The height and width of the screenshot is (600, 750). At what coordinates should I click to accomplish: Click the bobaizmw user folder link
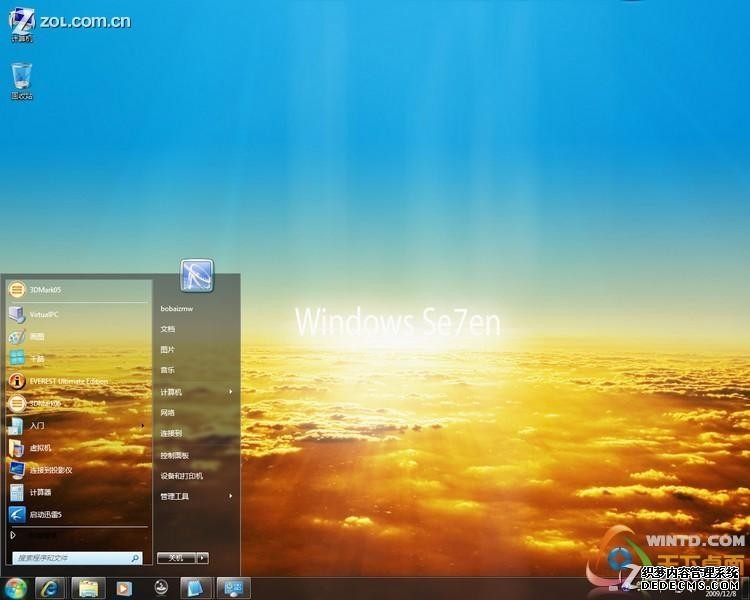click(x=177, y=309)
